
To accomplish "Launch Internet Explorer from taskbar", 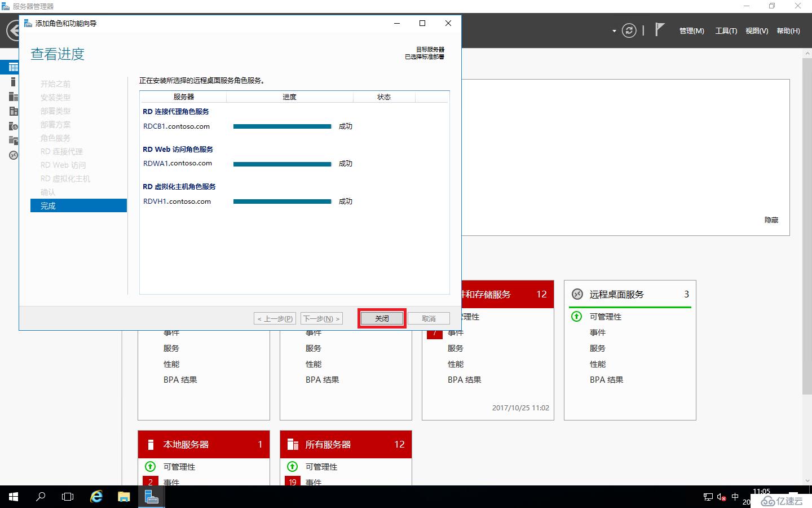I will pos(96,497).
